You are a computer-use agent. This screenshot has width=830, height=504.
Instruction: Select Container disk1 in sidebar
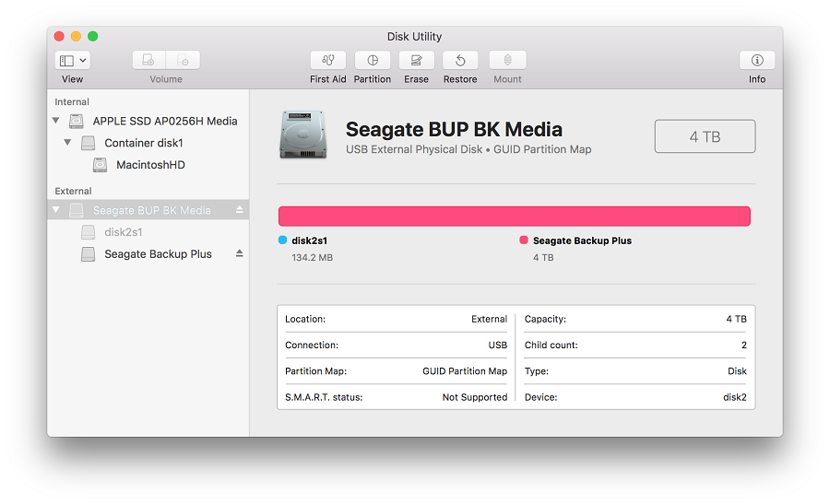click(148, 143)
